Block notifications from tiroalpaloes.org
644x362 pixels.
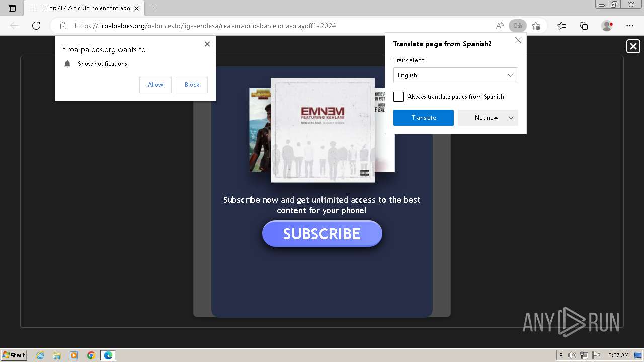[x=192, y=85]
